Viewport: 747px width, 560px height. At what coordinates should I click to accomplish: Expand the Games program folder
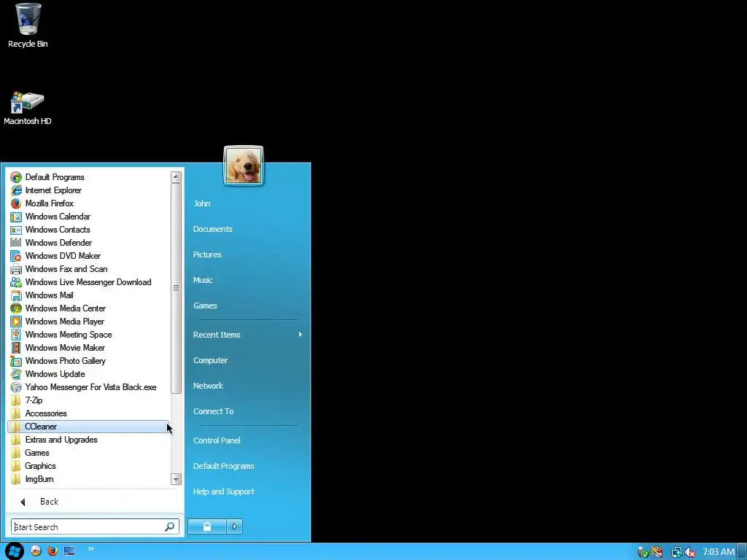pos(88,453)
